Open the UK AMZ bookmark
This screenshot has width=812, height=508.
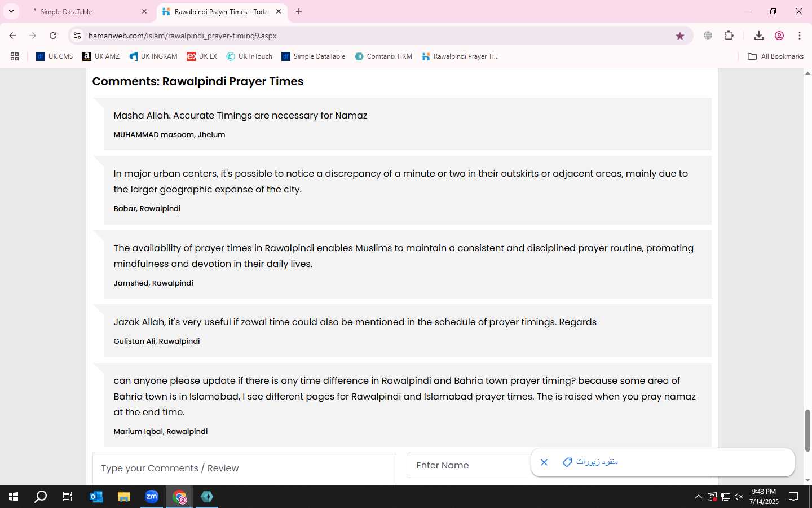pyautogui.click(x=101, y=56)
